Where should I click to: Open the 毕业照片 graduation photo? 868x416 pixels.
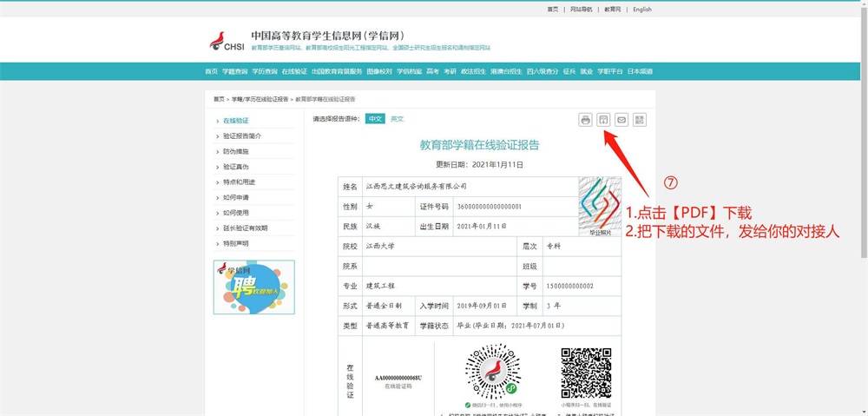pyautogui.click(x=600, y=208)
